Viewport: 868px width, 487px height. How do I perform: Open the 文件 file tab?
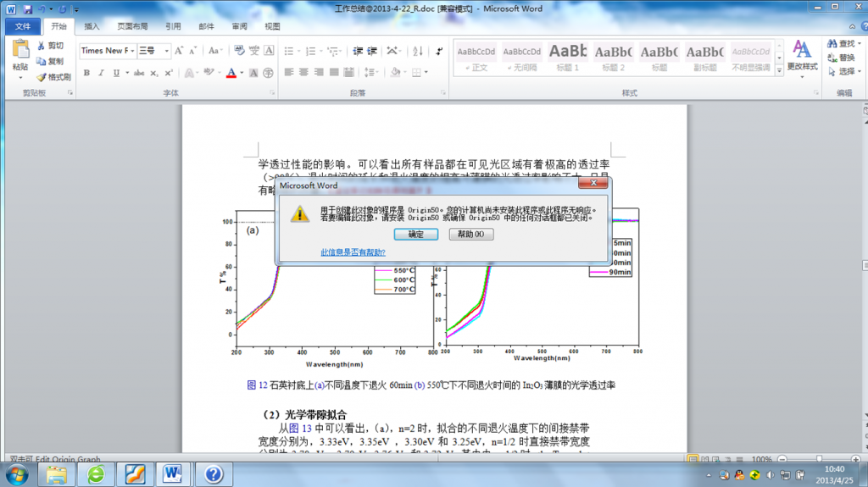pyautogui.click(x=23, y=26)
